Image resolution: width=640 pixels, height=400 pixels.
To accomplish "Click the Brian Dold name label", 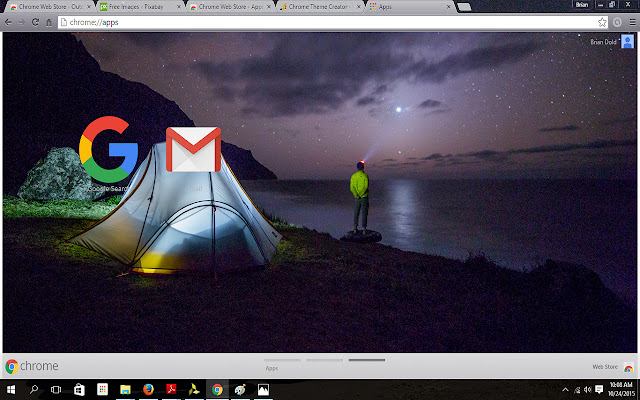I will (603, 42).
